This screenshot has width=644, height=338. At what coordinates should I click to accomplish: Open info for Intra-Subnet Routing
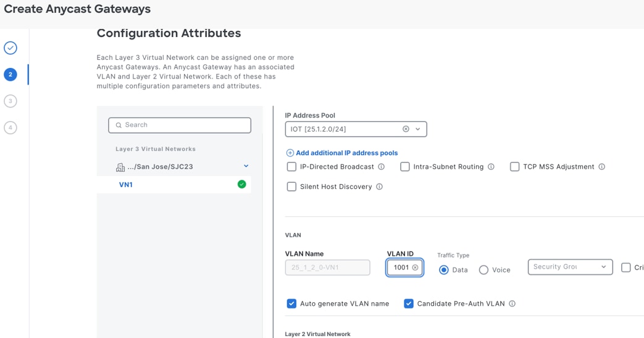coord(491,167)
